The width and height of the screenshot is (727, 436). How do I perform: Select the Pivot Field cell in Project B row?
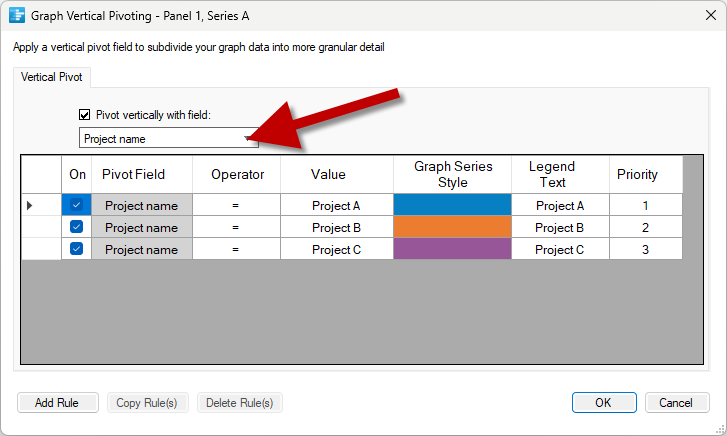coord(142,227)
